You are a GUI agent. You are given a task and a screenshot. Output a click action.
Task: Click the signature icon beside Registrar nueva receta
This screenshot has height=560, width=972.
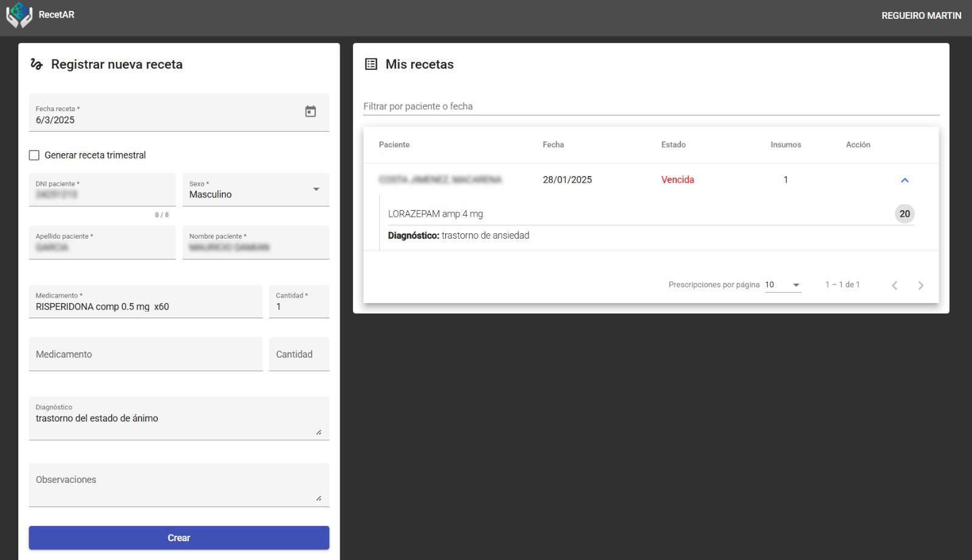click(36, 64)
